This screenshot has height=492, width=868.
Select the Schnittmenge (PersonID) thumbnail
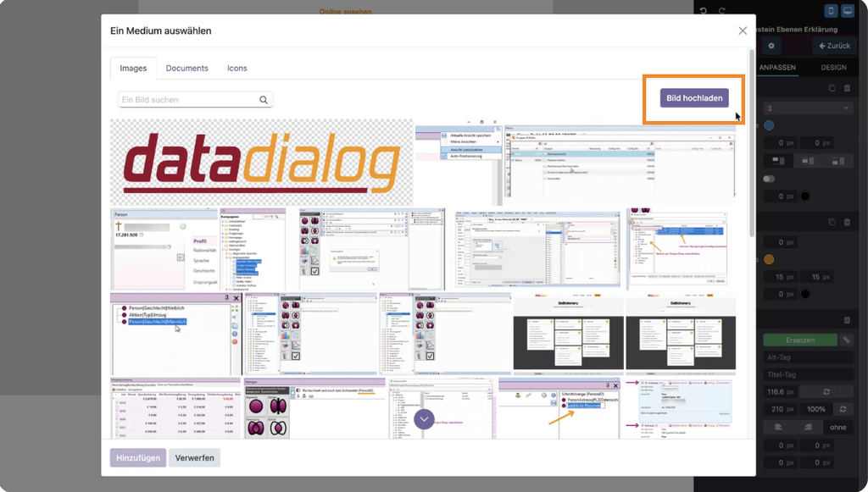click(559, 408)
